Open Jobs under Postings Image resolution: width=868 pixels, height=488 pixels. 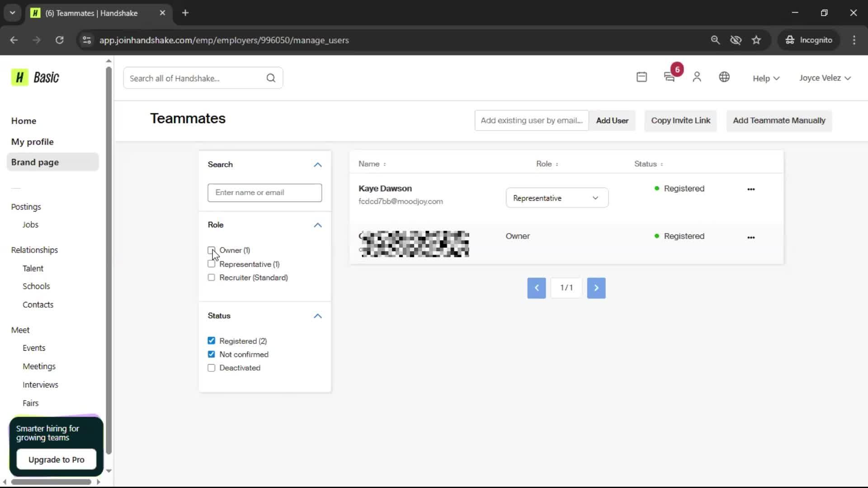click(30, 225)
